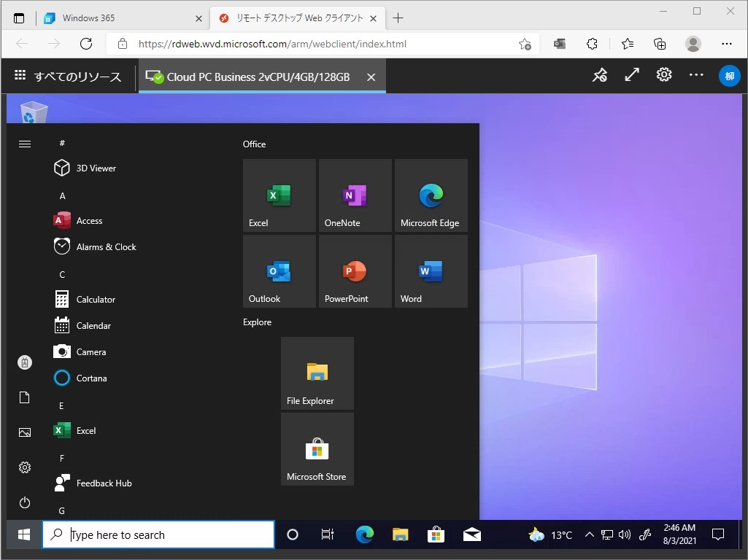Expand hidden icons in the system tray

589,534
